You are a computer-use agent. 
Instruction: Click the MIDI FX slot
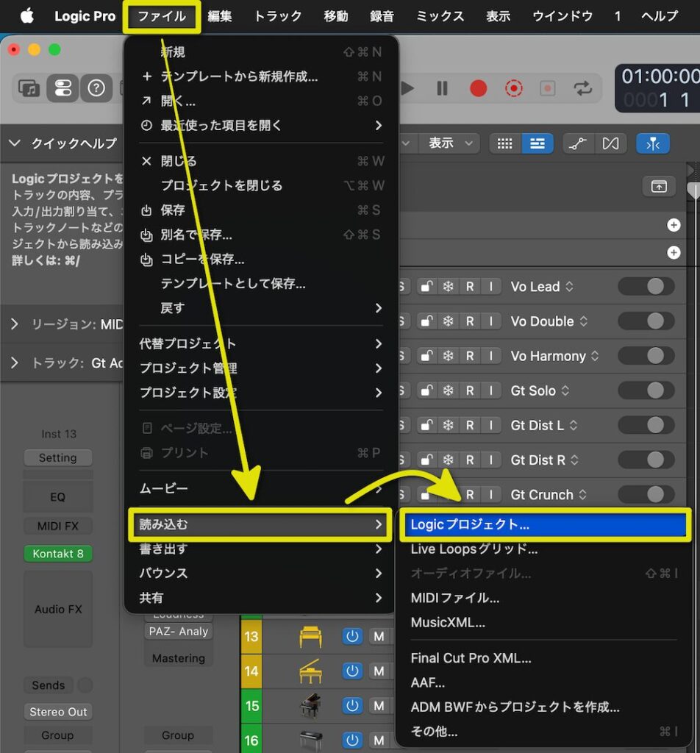[x=57, y=526]
